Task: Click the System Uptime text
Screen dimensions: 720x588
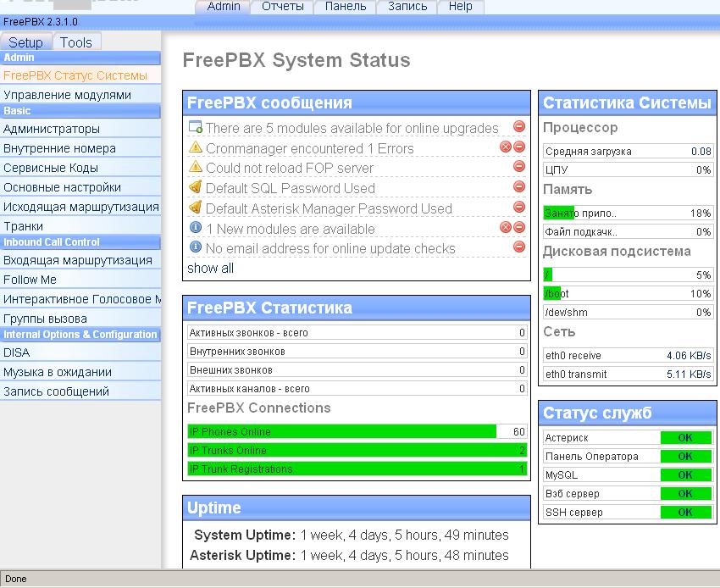Action: pyautogui.click(x=352, y=535)
